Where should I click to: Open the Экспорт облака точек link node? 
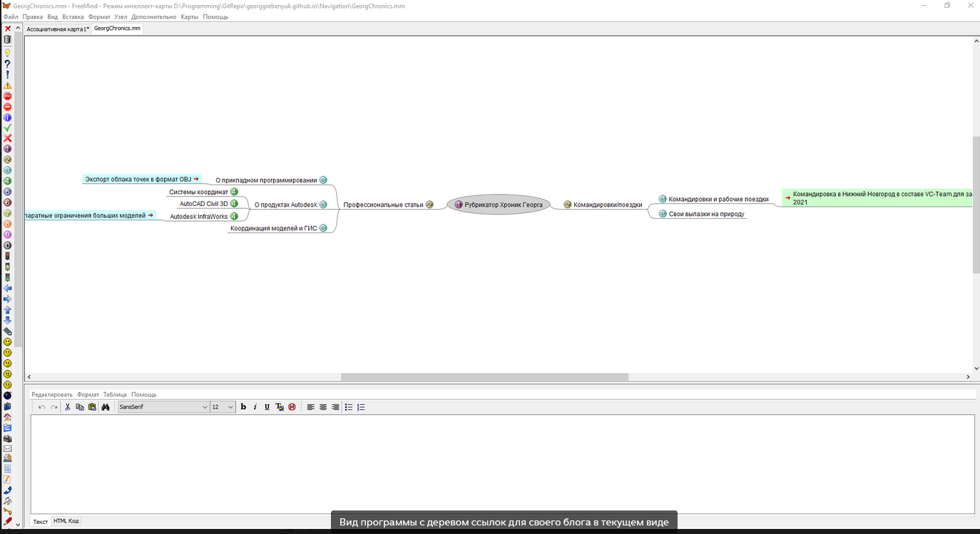coord(138,179)
